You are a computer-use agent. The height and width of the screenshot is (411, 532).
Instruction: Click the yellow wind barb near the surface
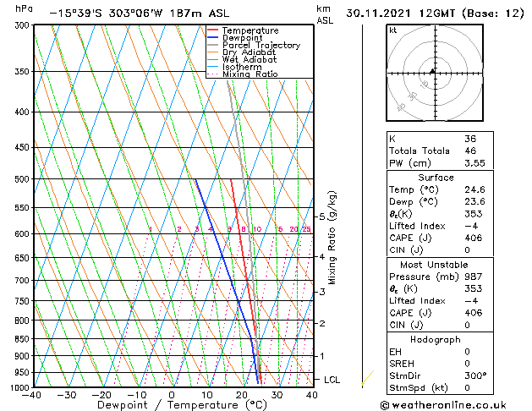pos(368,377)
